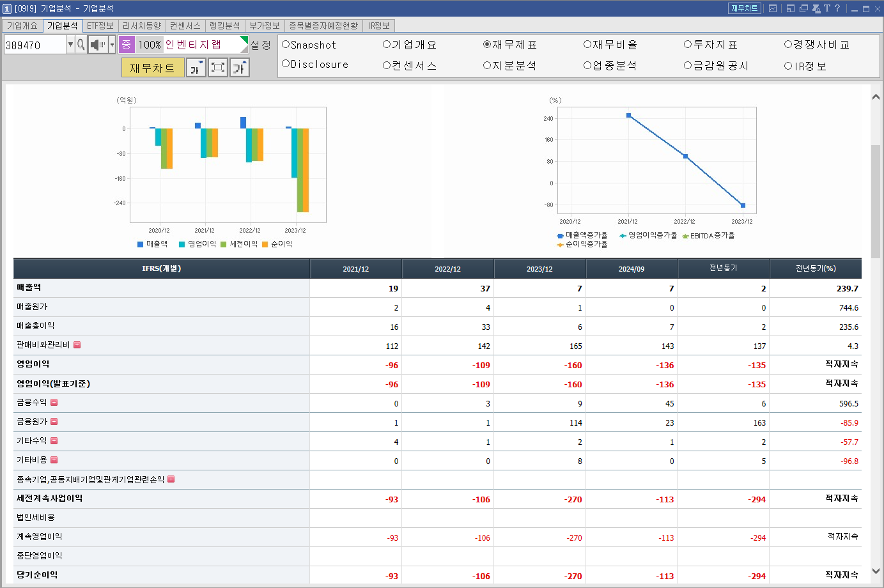The width and height of the screenshot is (884, 588).
Task: Click the scroll down arrow of the page scrollbar
Action: coord(876,571)
